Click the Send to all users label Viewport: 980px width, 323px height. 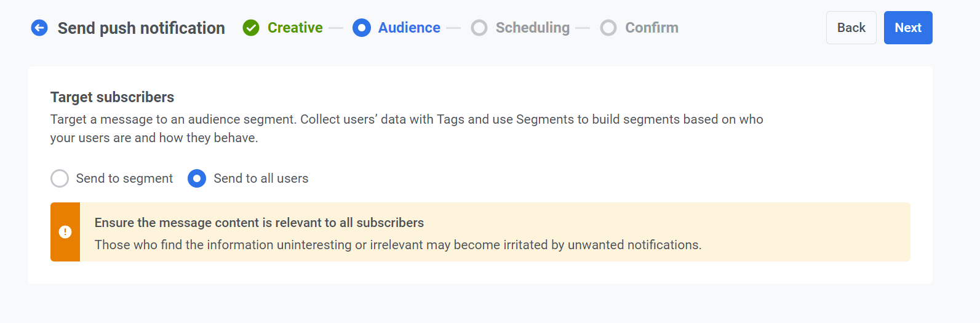coord(261,178)
